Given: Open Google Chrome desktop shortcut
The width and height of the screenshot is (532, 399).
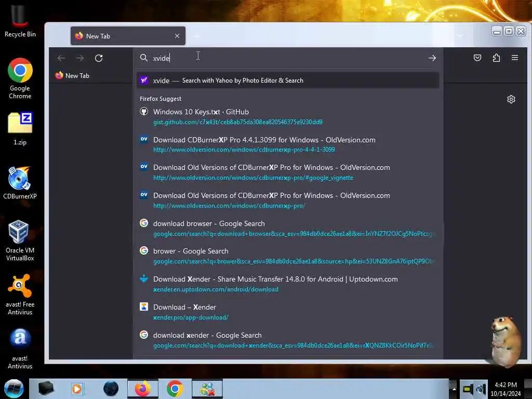Looking at the screenshot, I should [20, 78].
